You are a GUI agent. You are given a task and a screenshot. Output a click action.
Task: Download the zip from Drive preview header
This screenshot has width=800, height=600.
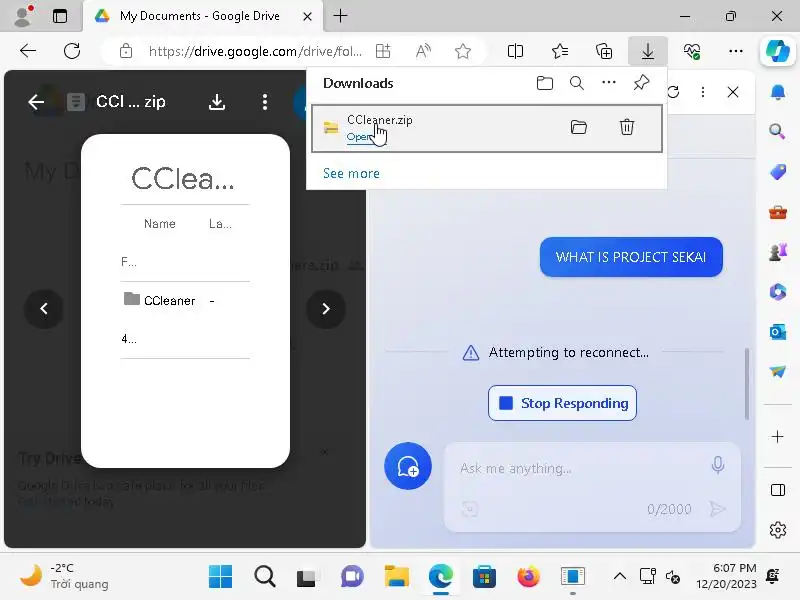coord(217,102)
